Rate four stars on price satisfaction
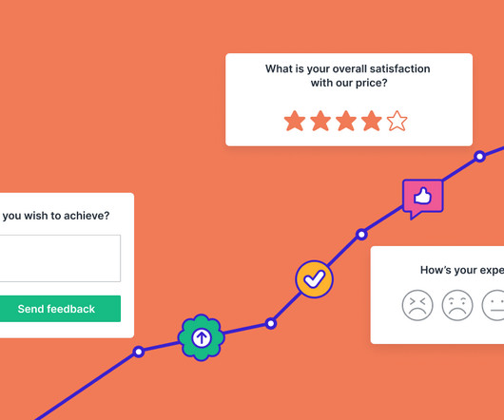 [x=372, y=121]
